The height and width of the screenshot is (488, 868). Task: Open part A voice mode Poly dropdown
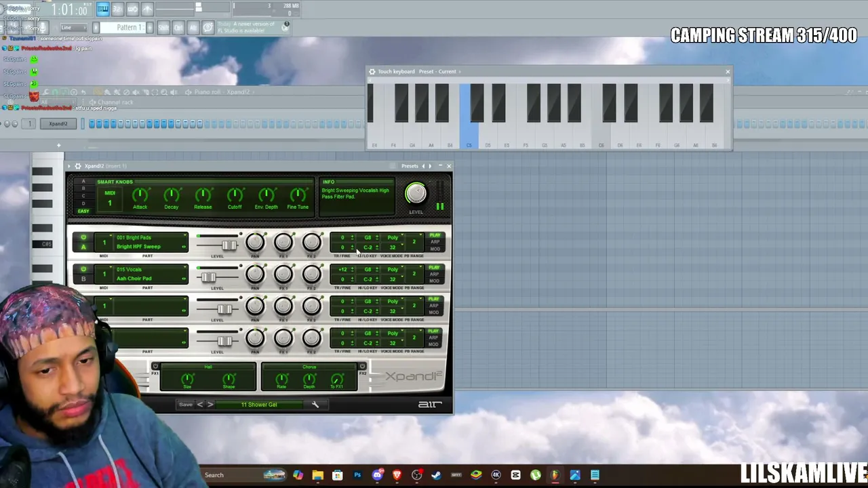(x=394, y=238)
